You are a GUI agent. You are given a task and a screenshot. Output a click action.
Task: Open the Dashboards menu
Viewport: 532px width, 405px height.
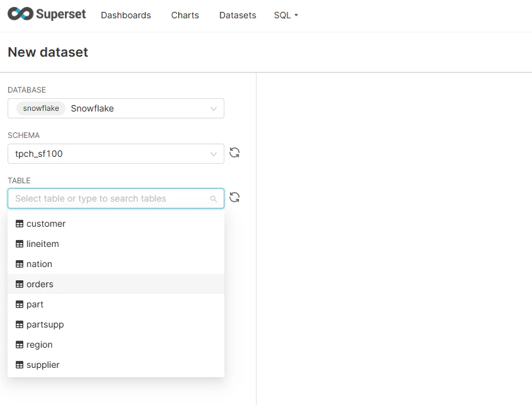tap(126, 15)
